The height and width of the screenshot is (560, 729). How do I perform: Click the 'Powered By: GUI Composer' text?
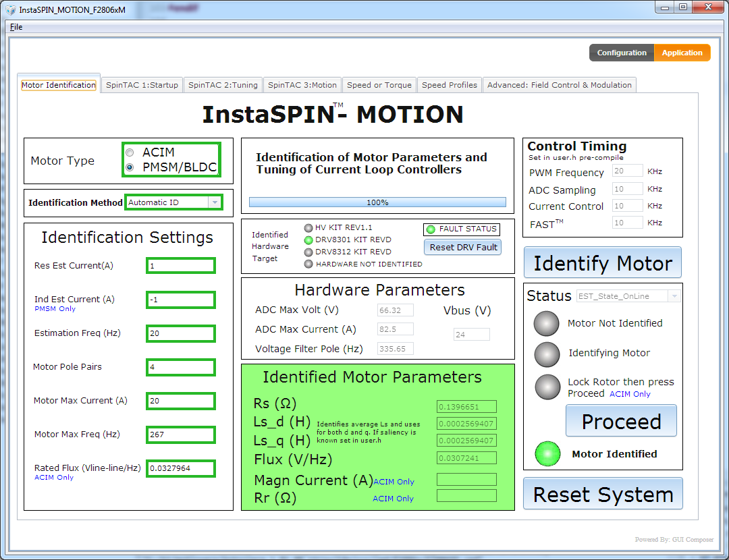[x=674, y=540]
